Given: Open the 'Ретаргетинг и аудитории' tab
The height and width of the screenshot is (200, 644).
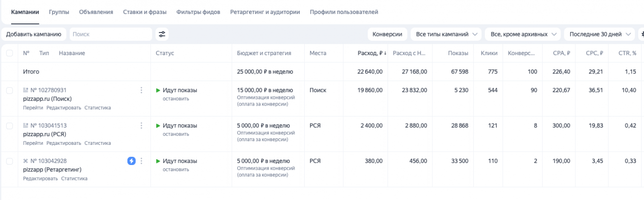Looking at the screenshot, I should 265,12.
